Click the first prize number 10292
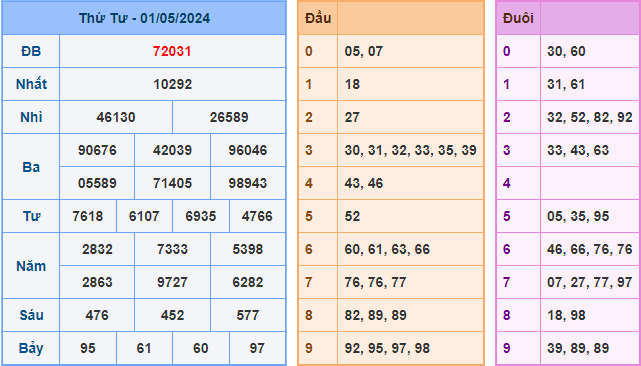 pos(173,84)
